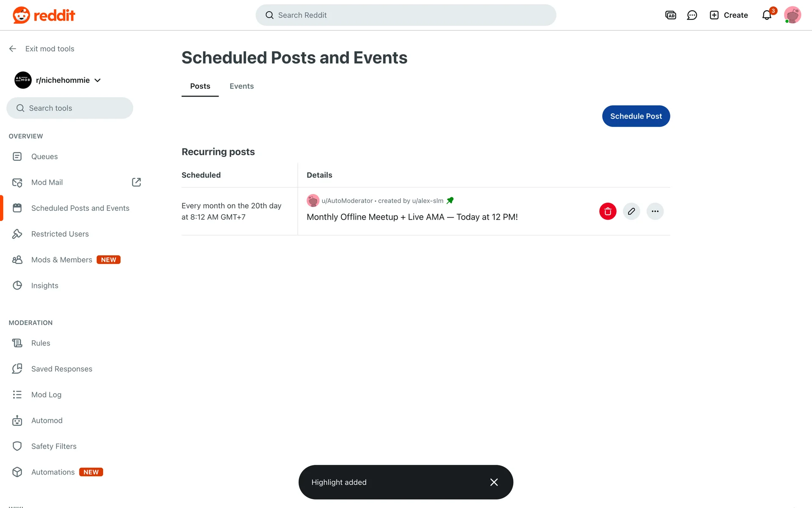Focus the Search Reddit field
Screen dimensions: 812x508
(x=406, y=15)
